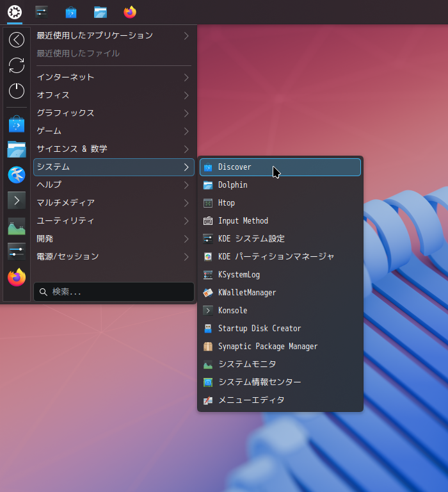Launch Konsole from the submenu
Image resolution: width=448 pixels, height=492 pixels.
[x=280, y=311]
